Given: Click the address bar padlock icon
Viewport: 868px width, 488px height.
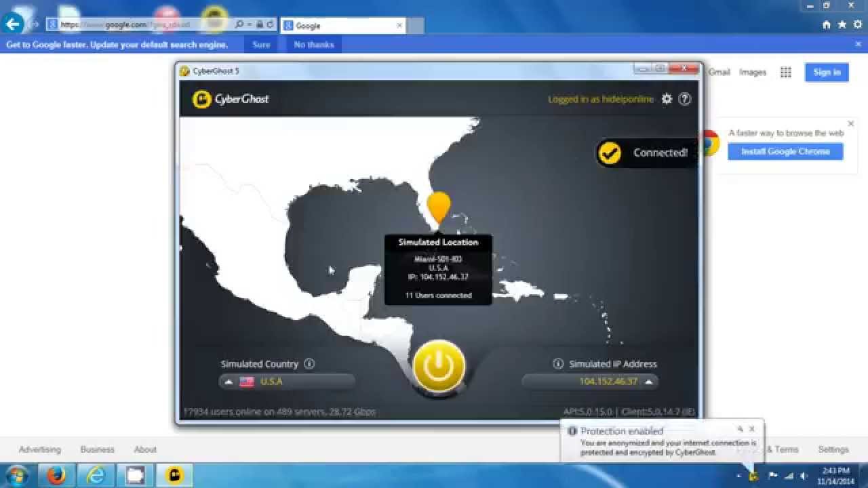Looking at the screenshot, I should (260, 24).
